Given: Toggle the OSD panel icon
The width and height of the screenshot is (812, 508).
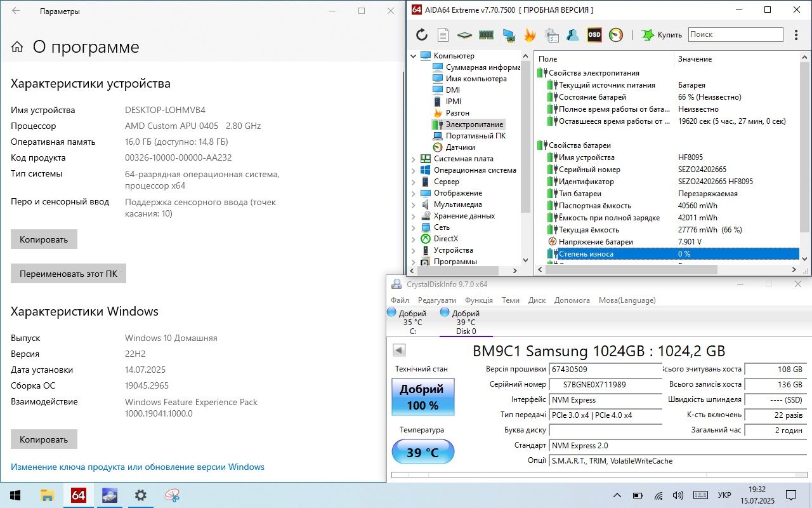Looking at the screenshot, I should (594, 35).
